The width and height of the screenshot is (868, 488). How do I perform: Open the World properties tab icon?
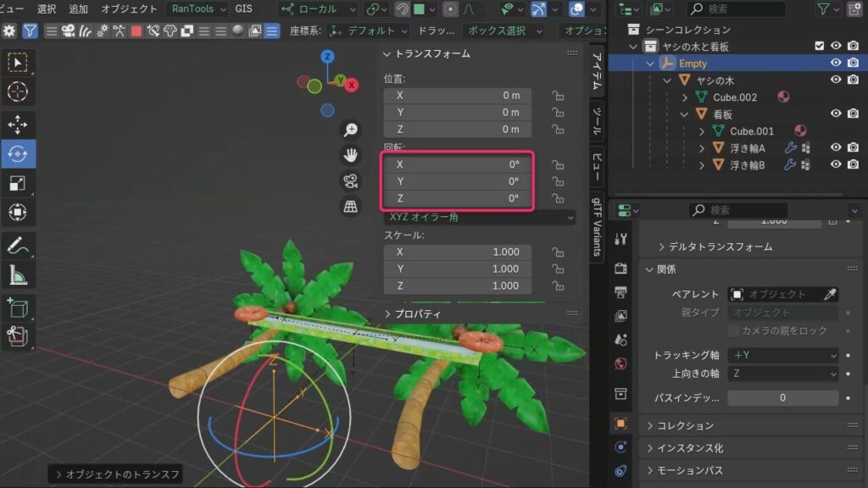[620, 363]
